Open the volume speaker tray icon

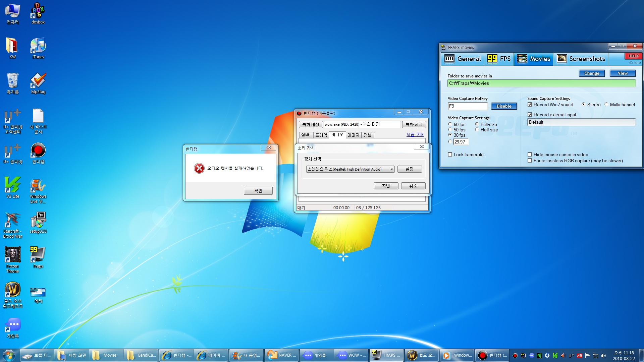603,356
